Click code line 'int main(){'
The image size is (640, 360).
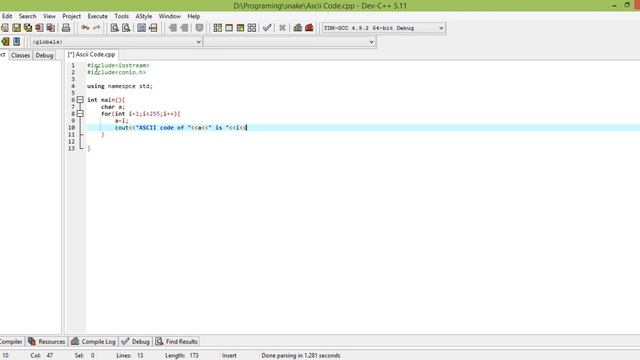click(106, 100)
